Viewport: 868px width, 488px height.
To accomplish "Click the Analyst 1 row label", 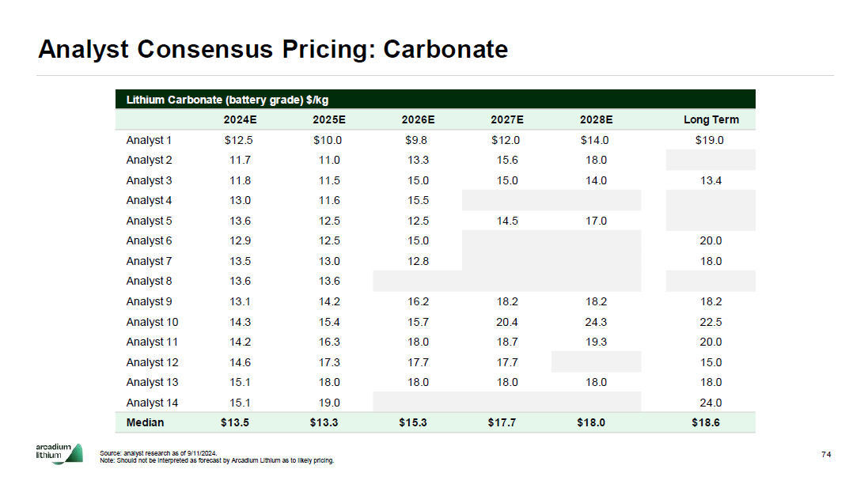I will (149, 141).
